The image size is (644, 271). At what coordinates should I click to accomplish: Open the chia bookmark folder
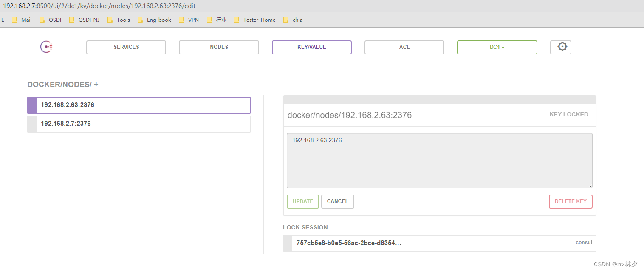[293, 20]
